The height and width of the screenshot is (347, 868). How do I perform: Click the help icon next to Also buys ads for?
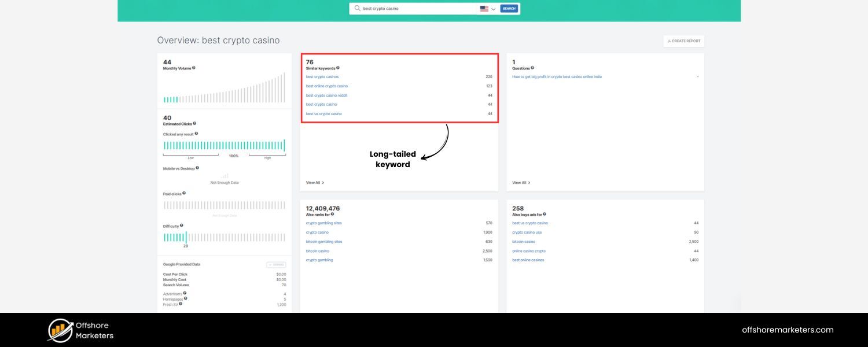pos(546,213)
